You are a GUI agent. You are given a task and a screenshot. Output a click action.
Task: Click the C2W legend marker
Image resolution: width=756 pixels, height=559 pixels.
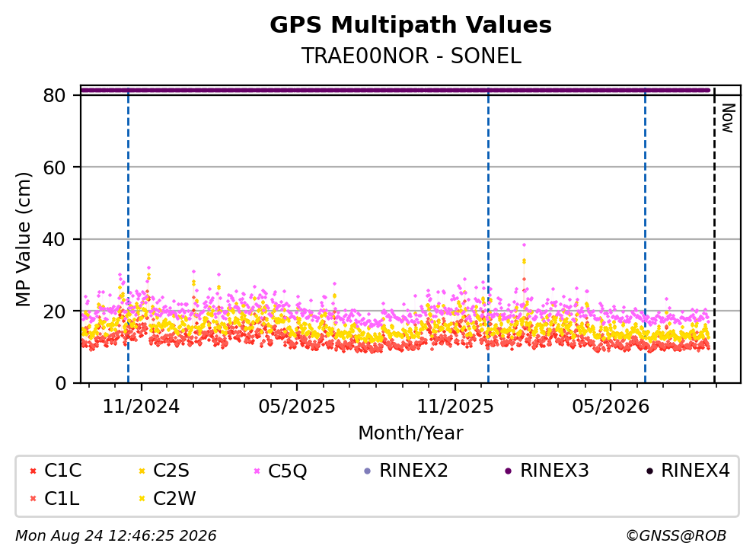(x=142, y=499)
